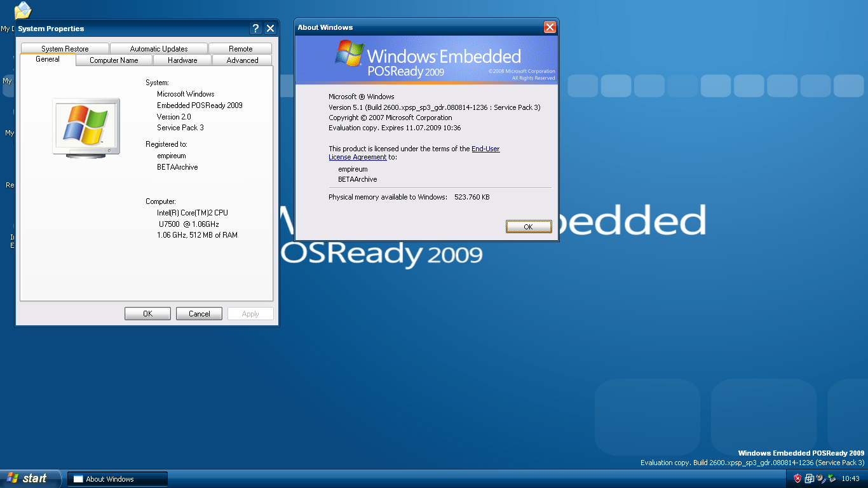This screenshot has width=868, height=488.
Task: Open the Automatic Updates tab
Action: (159, 48)
